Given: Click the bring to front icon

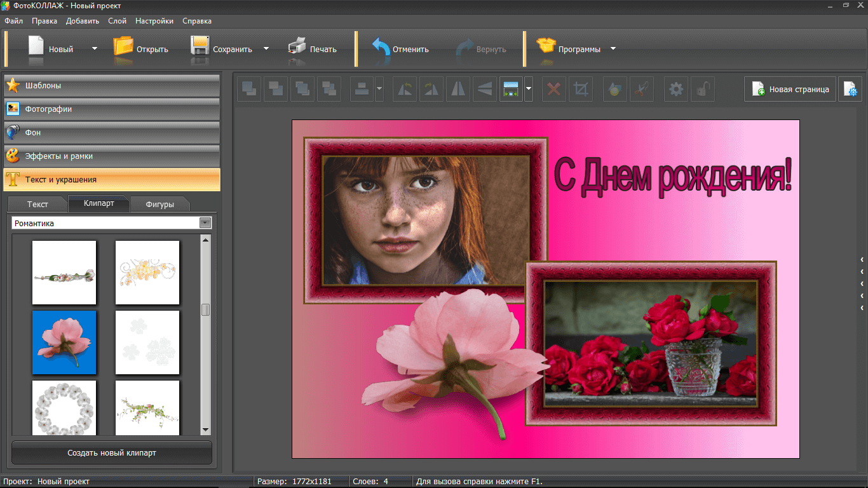Looking at the screenshot, I should (249, 90).
